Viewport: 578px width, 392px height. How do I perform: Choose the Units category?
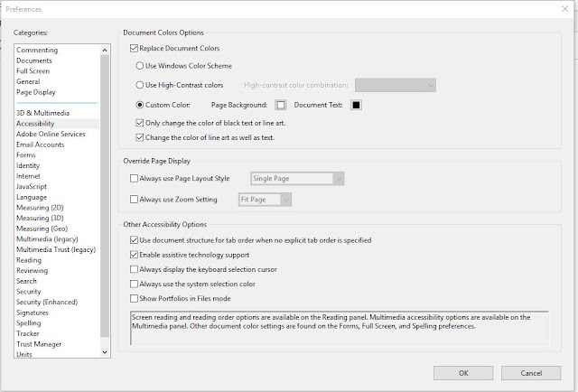click(24, 354)
